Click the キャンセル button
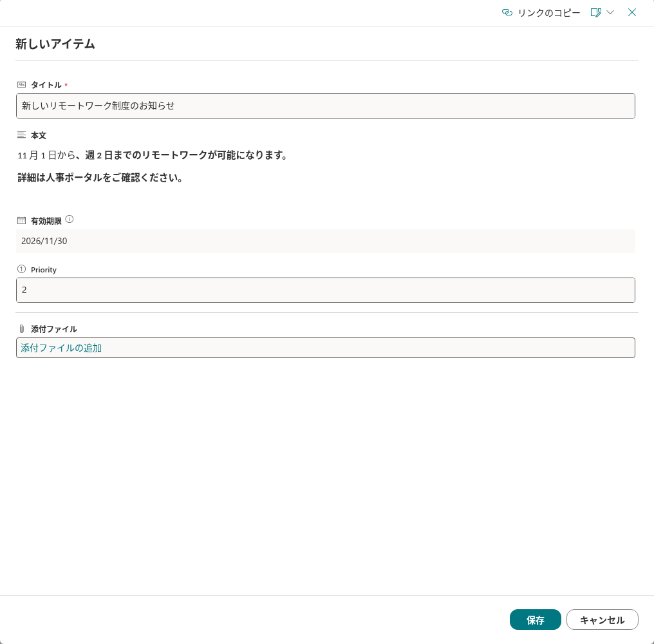This screenshot has height=644, width=654. point(603,620)
